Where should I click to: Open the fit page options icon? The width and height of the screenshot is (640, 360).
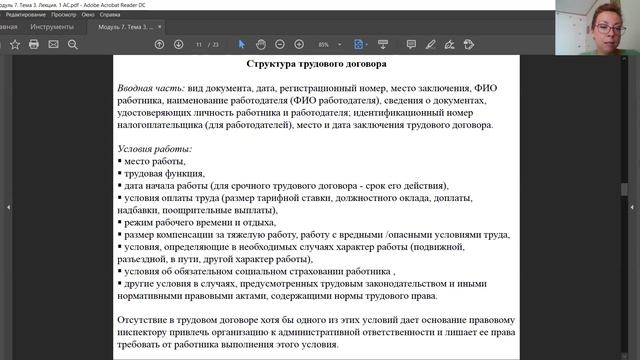pos(359,44)
